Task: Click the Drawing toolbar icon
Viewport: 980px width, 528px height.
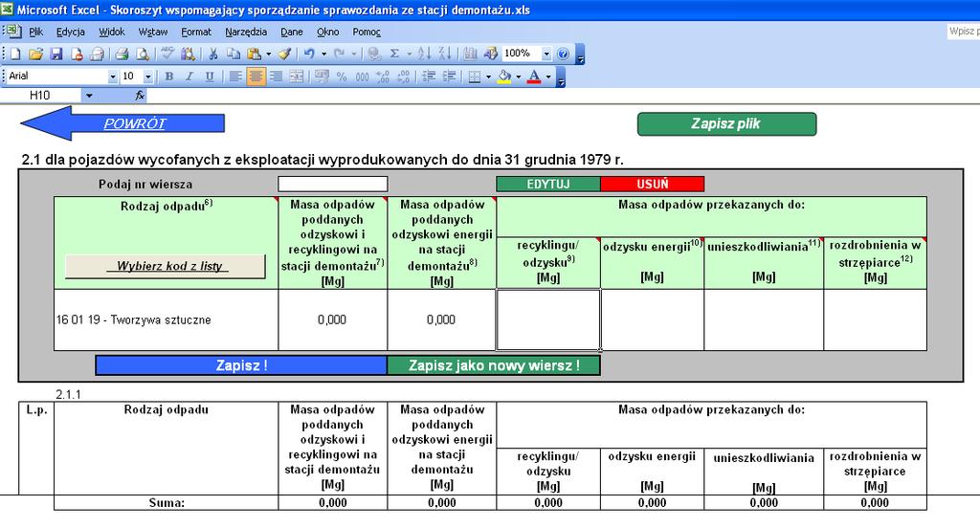Action: [x=491, y=55]
